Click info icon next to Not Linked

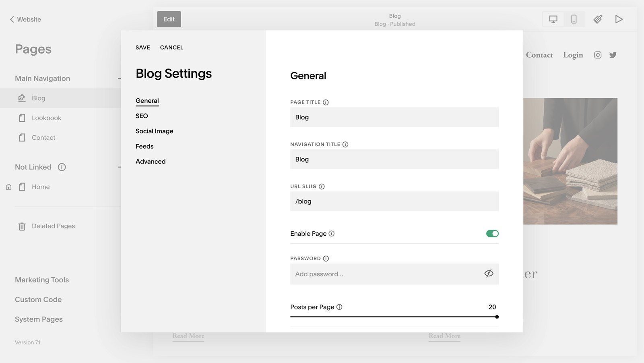point(62,167)
